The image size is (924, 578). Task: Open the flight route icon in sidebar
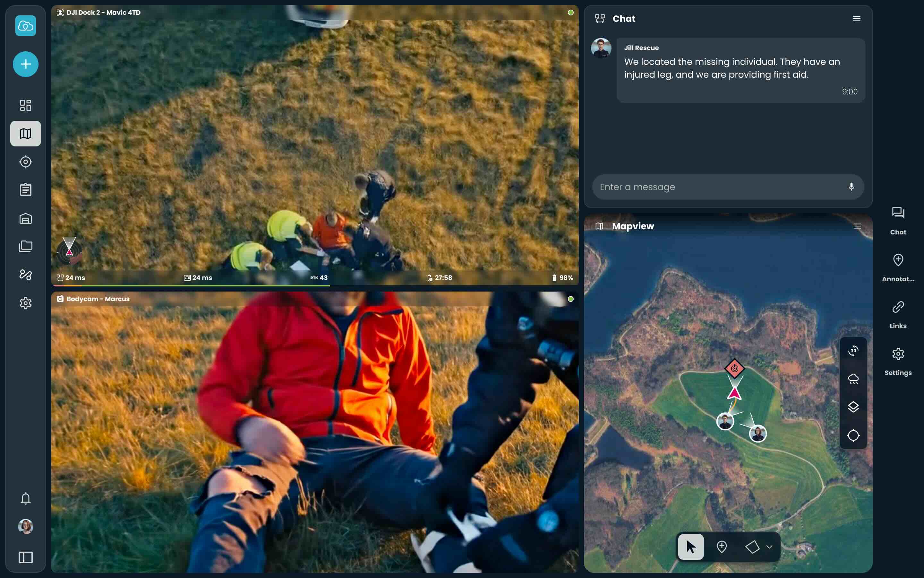point(26,275)
